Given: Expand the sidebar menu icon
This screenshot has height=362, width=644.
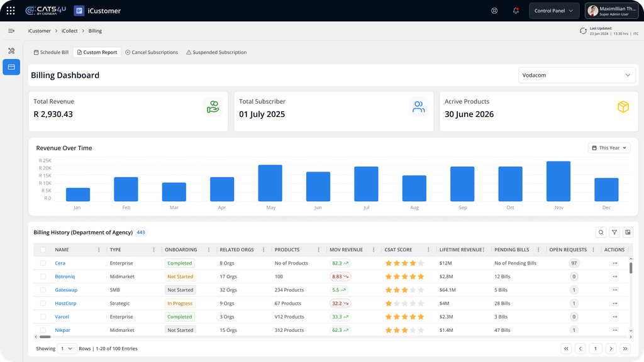Looking at the screenshot, I should [11, 31].
